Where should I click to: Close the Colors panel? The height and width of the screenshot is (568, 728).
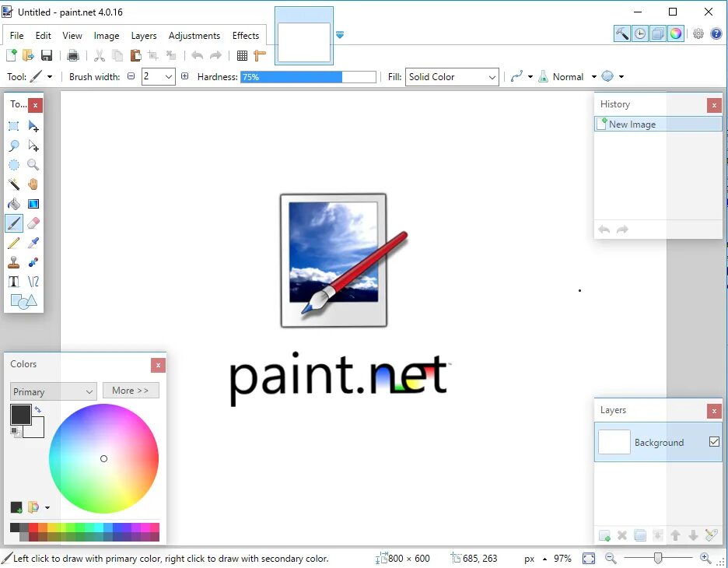click(158, 365)
